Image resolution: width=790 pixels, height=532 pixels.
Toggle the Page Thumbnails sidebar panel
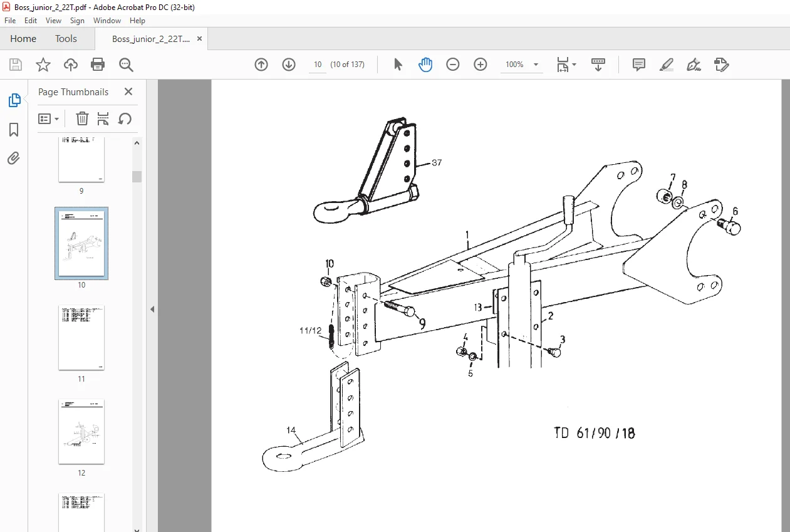[14, 100]
